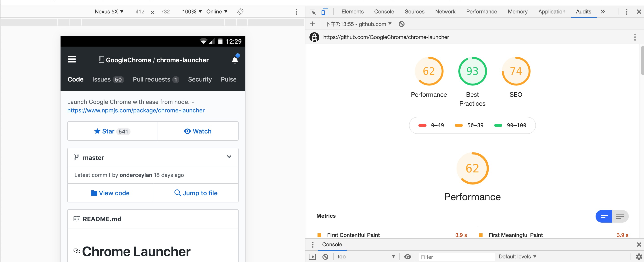
Task: Toggle the device toolbar icon
Action: (x=324, y=12)
